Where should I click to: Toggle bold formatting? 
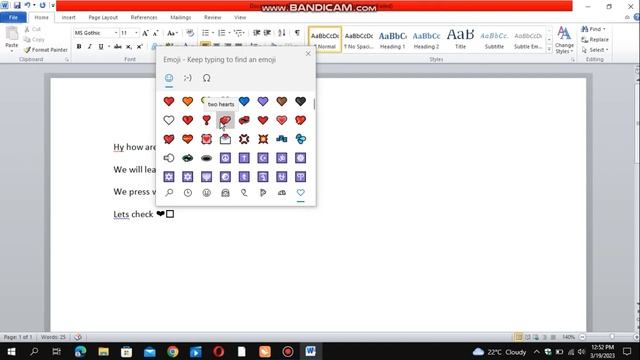79,47
